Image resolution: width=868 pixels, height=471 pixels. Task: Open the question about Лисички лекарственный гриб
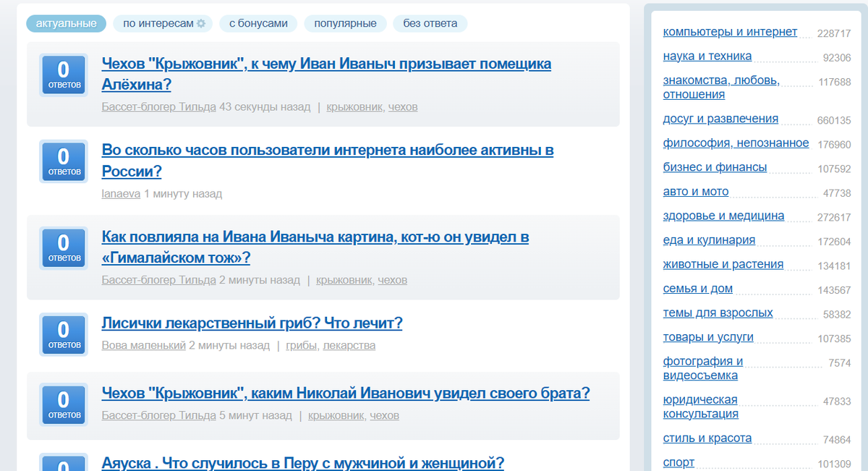click(x=252, y=323)
